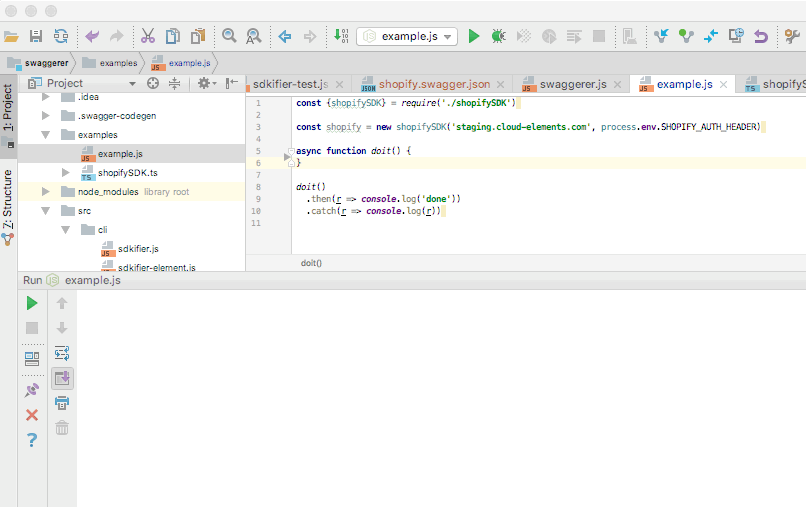This screenshot has height=507, width=806.
Task: Collapse all in Project panel
Action: tap(175, 83)
